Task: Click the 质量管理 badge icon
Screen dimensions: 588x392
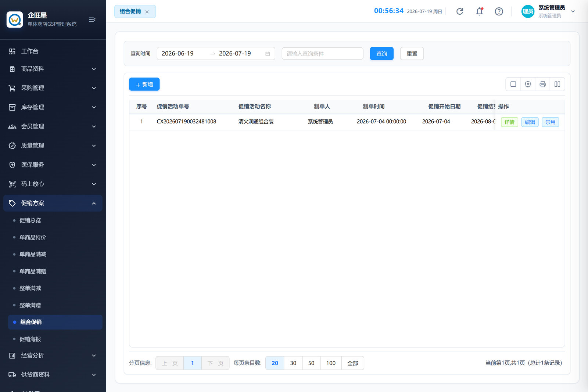Action: tap(12, 146)
